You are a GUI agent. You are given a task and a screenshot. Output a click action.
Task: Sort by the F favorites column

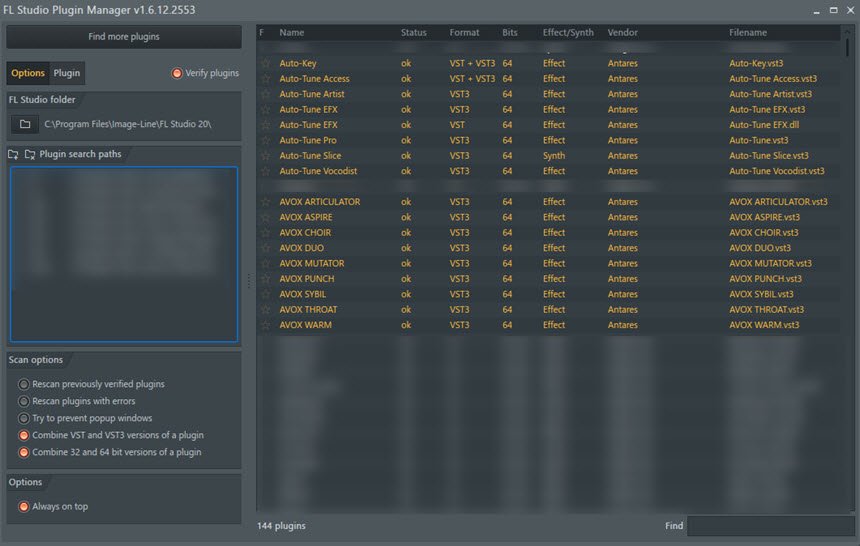click(x=262, y=32)
